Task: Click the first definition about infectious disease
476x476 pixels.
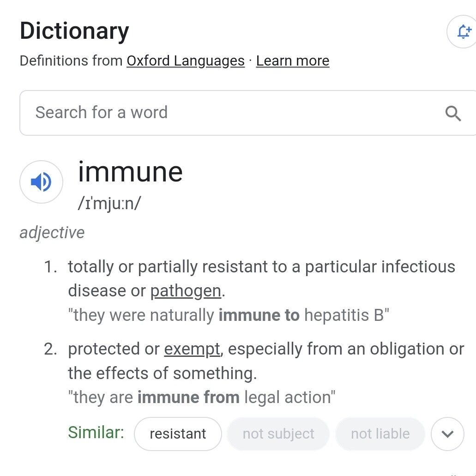Action: pyautogui.click(x=262, y=279)
